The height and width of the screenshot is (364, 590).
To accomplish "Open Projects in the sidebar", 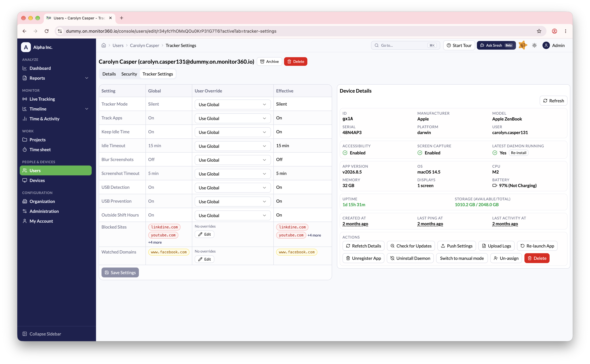I will 56,140.
